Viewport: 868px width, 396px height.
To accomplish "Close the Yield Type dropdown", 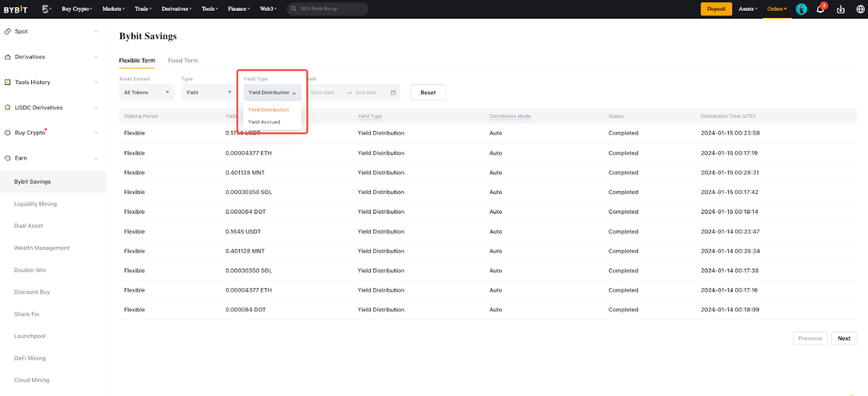I will tap(273, 92).
